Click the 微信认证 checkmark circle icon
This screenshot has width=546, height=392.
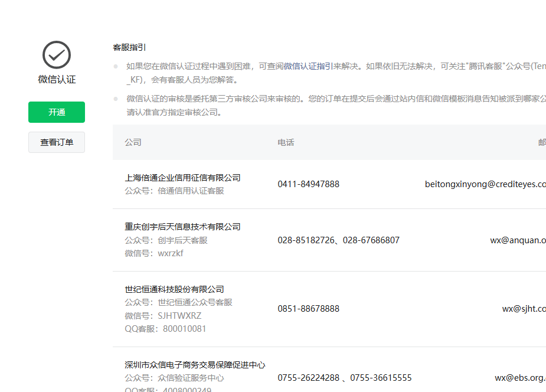(x=57, y=55)
